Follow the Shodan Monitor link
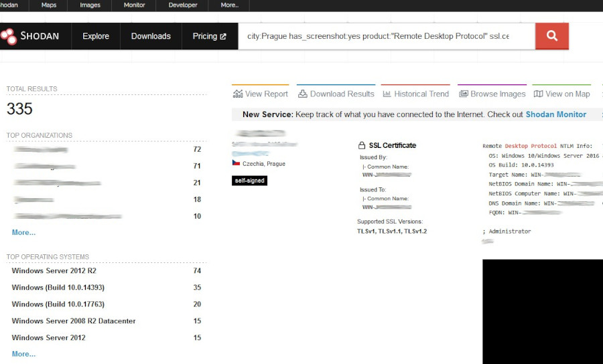The height and width of the screenshot is (364, 603). 555,114
